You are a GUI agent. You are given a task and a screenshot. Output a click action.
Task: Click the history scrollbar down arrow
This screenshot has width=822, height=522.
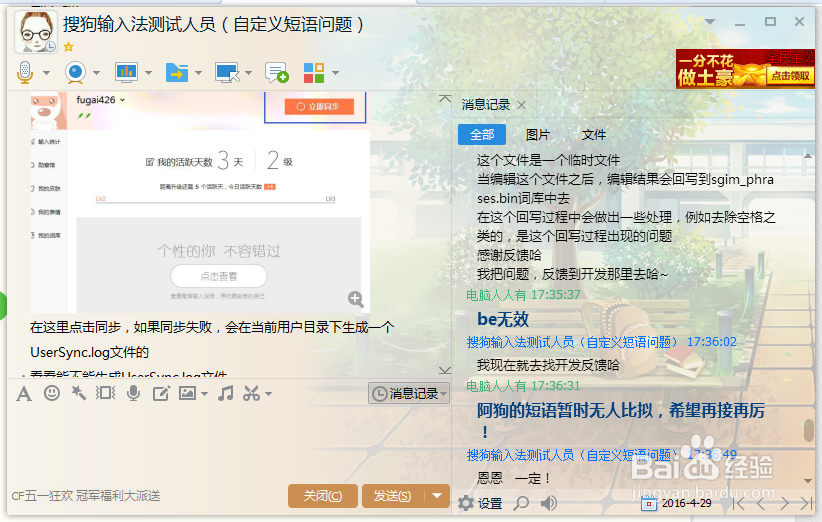[808, 481]
